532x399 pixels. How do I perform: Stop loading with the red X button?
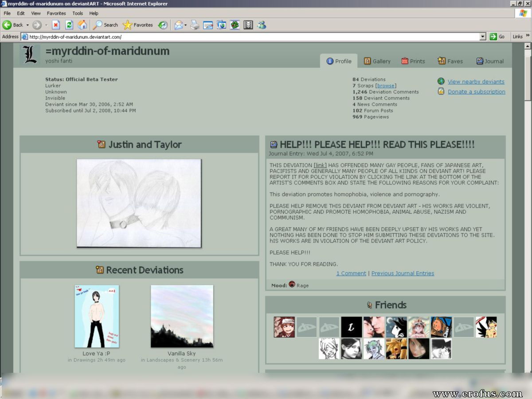[x=56, y=25]
